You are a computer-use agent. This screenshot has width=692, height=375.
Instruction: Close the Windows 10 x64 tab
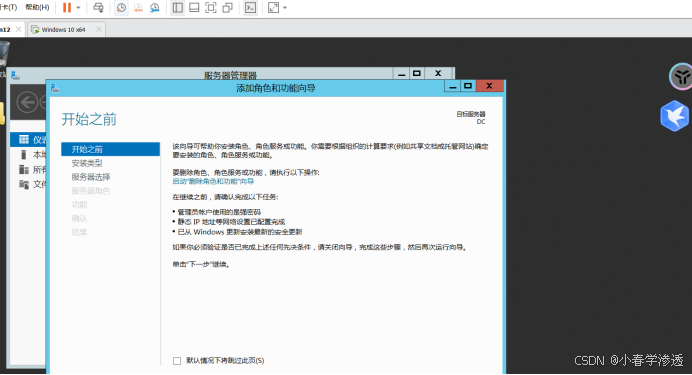pyautogui.click(x=98, y=30)
